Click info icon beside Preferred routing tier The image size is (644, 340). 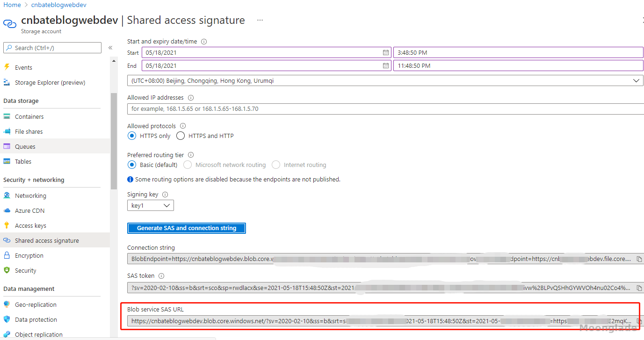[191, 155]
